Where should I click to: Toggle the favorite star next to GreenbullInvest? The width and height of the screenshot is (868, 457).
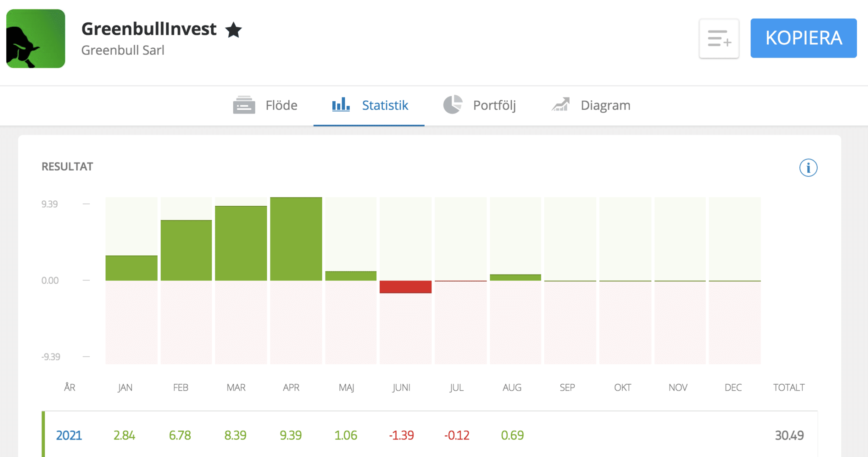[234, 30]
